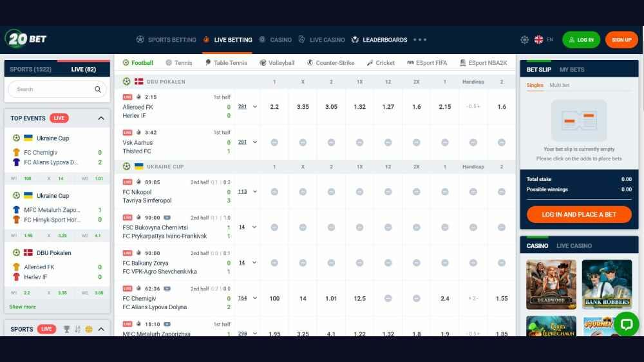Image resolution: width=644 pixels, height=362 pixels.
Task: Click the 20BET logo
Action: (26, 39)
